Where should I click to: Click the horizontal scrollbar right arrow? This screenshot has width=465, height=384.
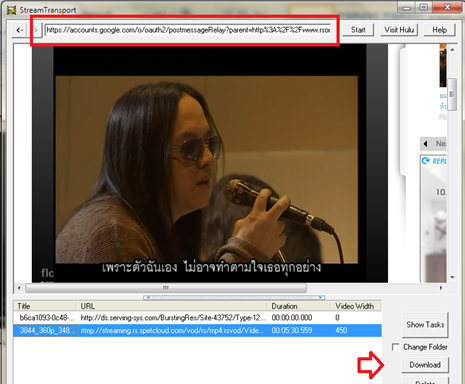click(x=441, y=288)
